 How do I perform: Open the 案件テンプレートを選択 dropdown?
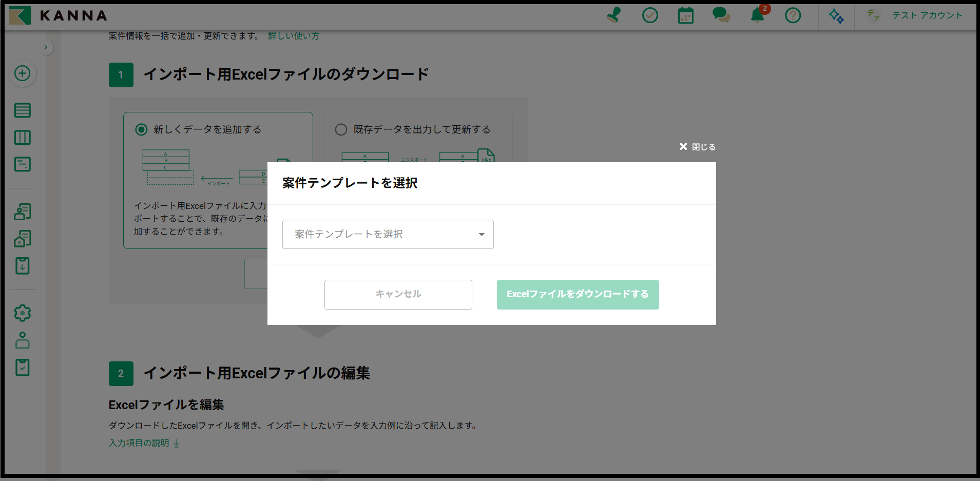pyautogui.click(x=387, y=234)
